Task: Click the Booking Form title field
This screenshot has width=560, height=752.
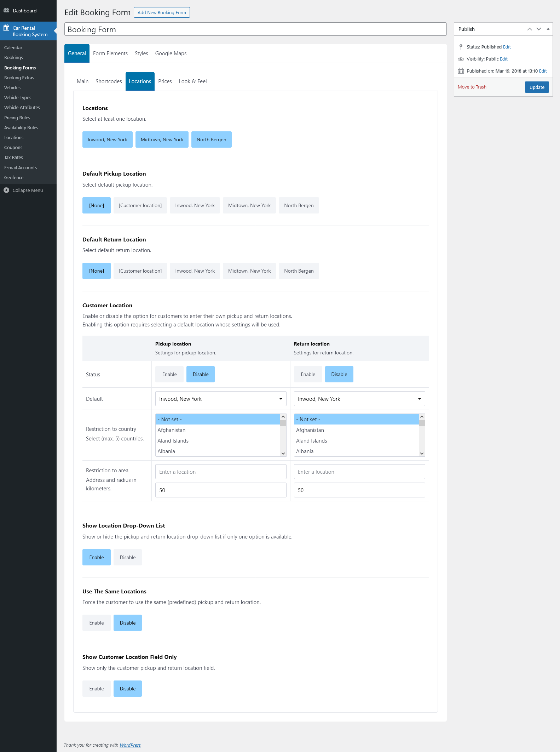Action: 255,29
